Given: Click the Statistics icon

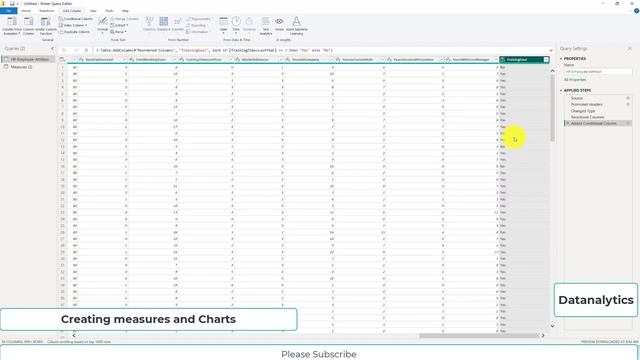Looking at the screenshot, I should pos(149,22).
